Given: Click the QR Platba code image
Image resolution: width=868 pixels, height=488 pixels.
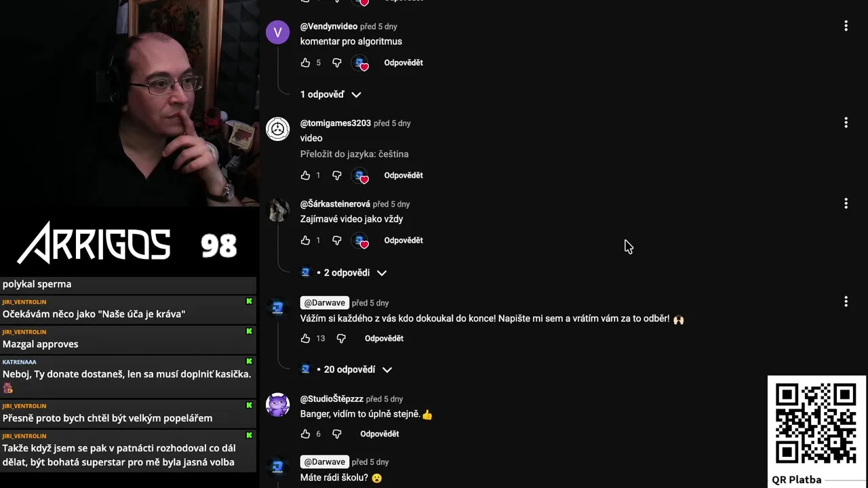Looking at the screenshot, I should pos(816,424).
